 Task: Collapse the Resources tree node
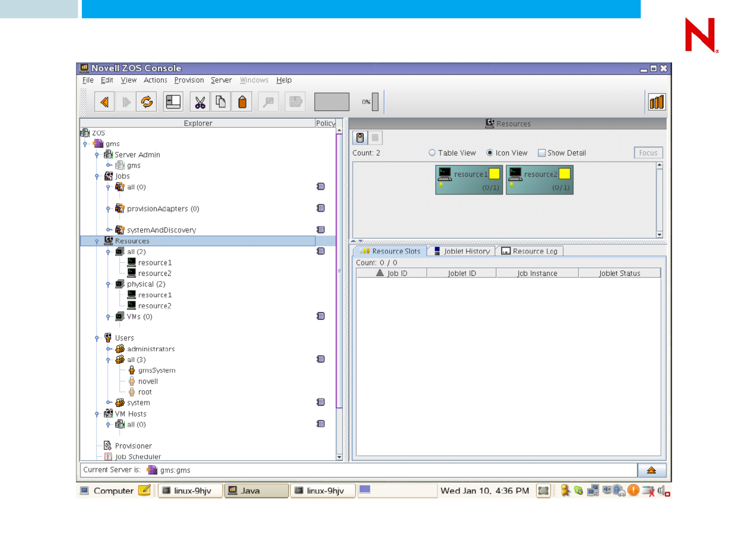point(97,241)
